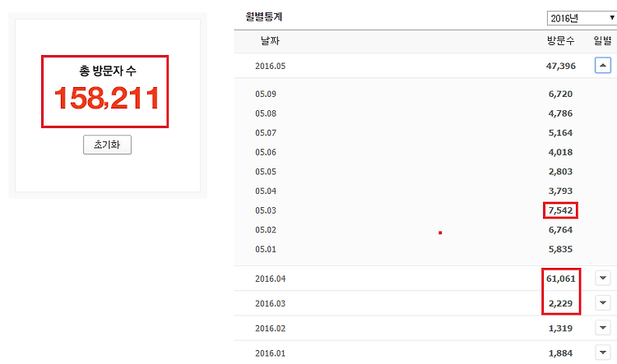Click the 월별통계 section title
This screenshot has height=364, width=617.
263,16
